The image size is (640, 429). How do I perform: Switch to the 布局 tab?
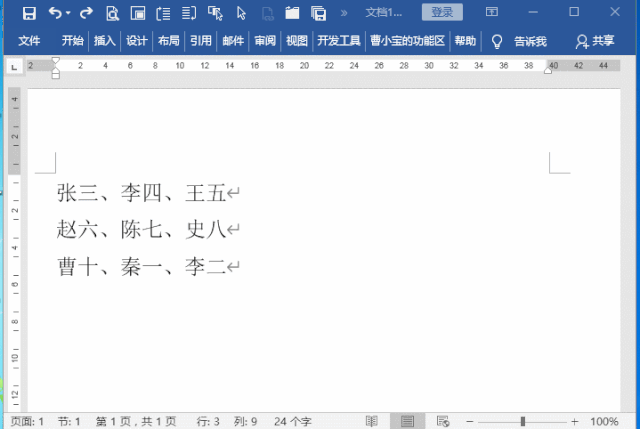pyautogui.click(x=169, y=41)
